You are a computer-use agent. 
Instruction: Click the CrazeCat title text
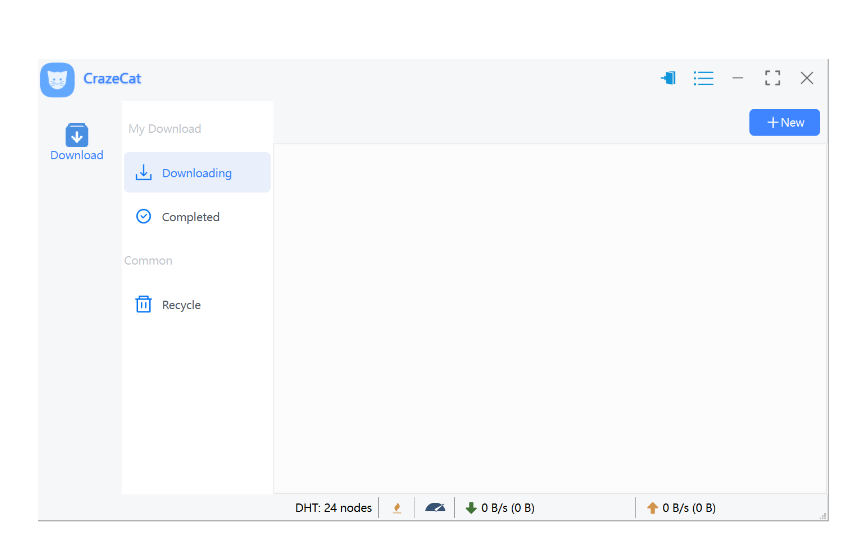click(x=112, y=79)
